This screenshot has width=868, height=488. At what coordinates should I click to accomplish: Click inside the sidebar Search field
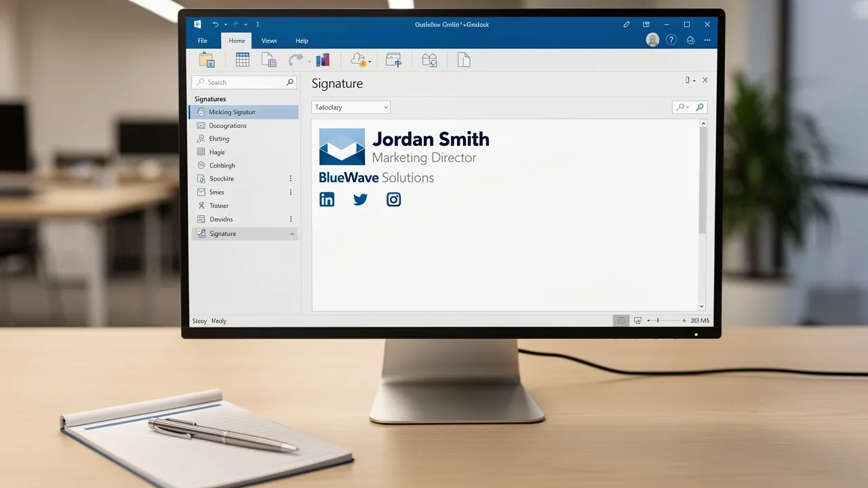(x=244, y=82)
